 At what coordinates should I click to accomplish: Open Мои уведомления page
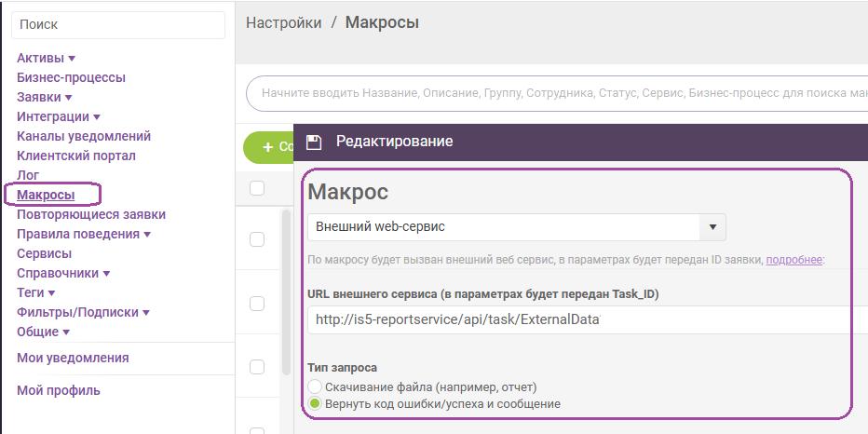[x=73, y=358]
